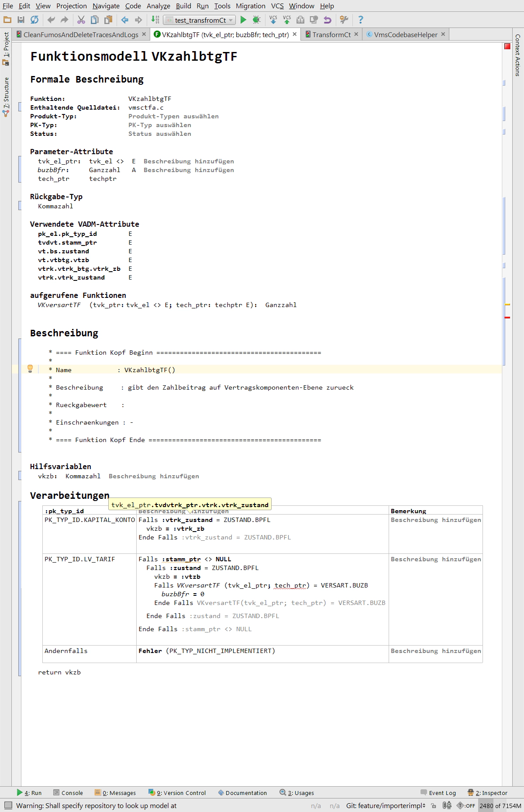Click VCS Update Project down-arrow icon
This screenshot has height=812, width=524.
click(273, 20)
